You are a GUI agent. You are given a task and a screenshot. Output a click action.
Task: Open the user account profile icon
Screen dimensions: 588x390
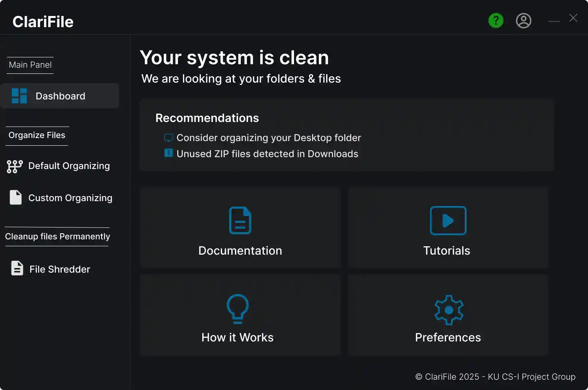pyautogui.click(x=523, y=21)
